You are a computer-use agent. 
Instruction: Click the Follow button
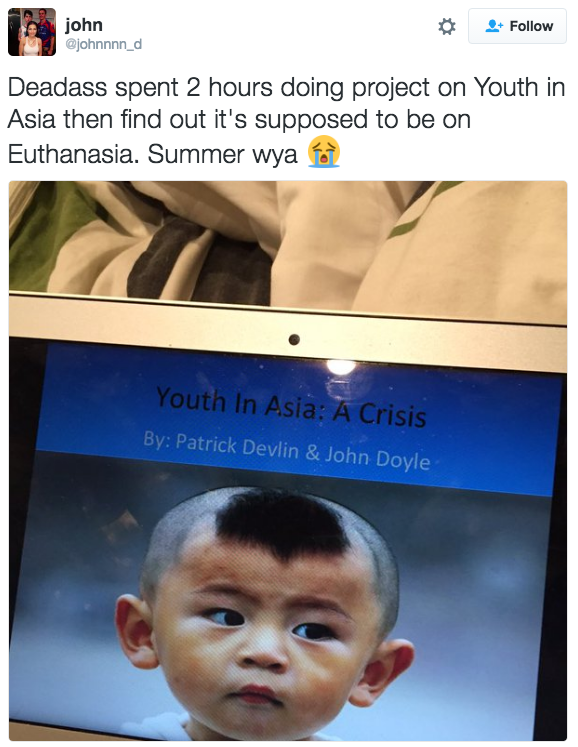coord(517,26)
